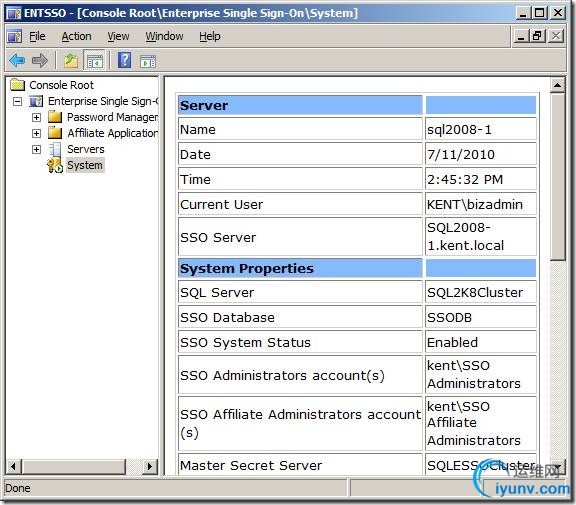The width and height of the screenshot is (576, 505).
Task: Open the View menu
Action: click(x=118, y=36)
